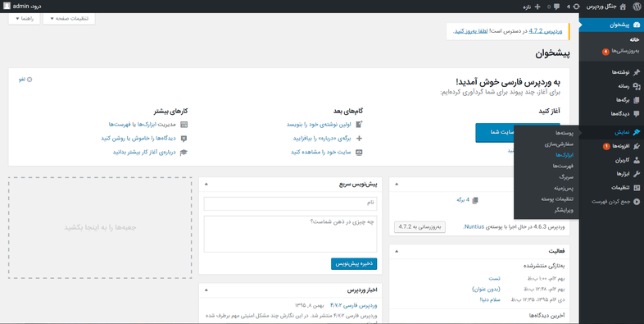Image resolution: width=644 pixels, height=324 pixels.
Task: Click the 'چه چیزی در ذهن شماست؟' text area
Action: coord(290,234)
